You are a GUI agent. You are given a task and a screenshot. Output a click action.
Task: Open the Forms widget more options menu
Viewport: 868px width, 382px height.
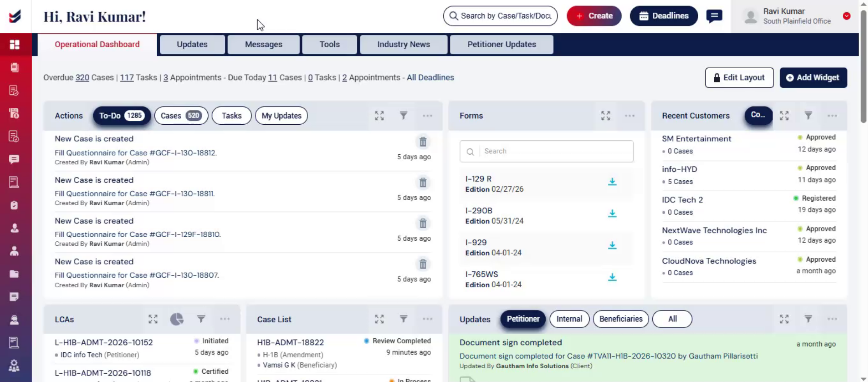pos(630,116)
